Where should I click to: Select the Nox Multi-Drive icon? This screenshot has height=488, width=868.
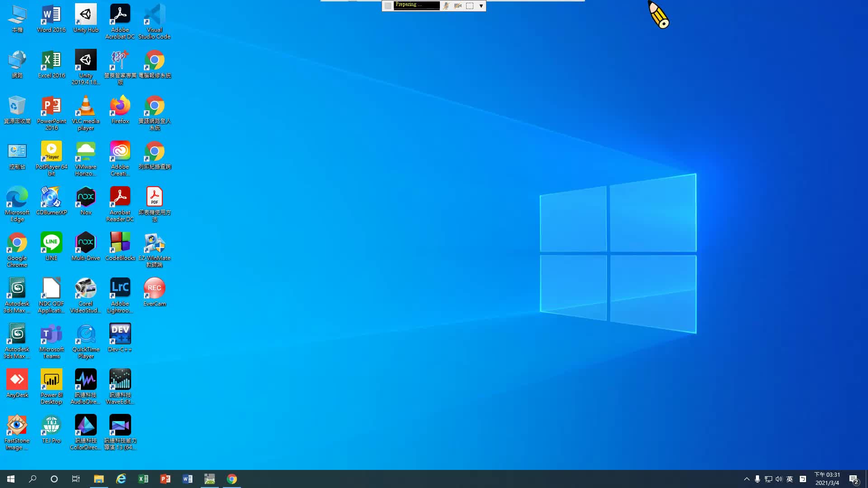coord(85,247)
